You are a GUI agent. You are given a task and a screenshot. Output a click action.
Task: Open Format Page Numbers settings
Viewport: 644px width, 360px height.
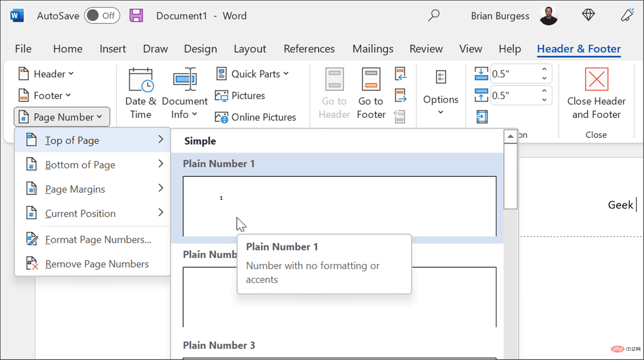click(x=98, y=239)
